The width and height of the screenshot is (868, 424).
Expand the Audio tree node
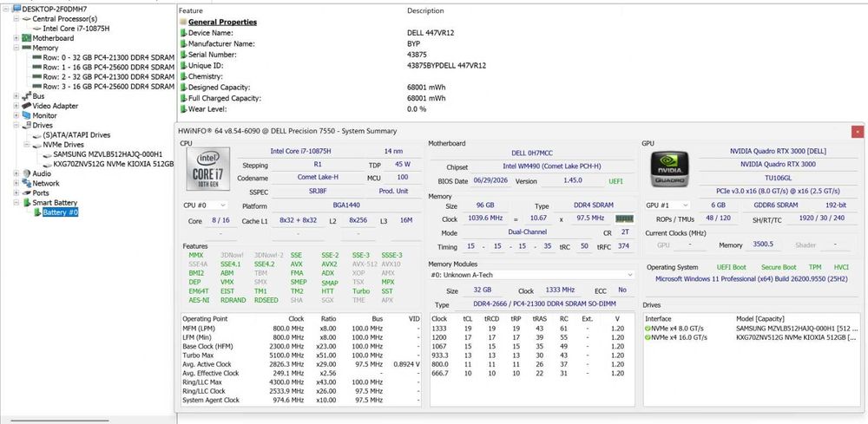[16, 173]
